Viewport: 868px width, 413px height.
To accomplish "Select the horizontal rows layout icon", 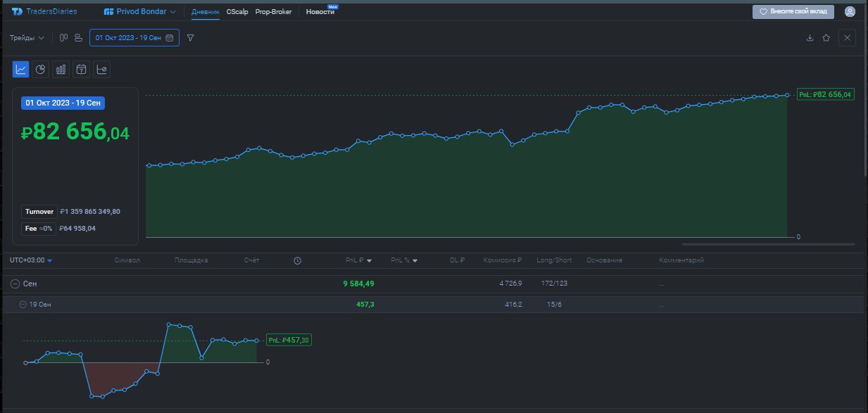I will click(x=78, y=38).
